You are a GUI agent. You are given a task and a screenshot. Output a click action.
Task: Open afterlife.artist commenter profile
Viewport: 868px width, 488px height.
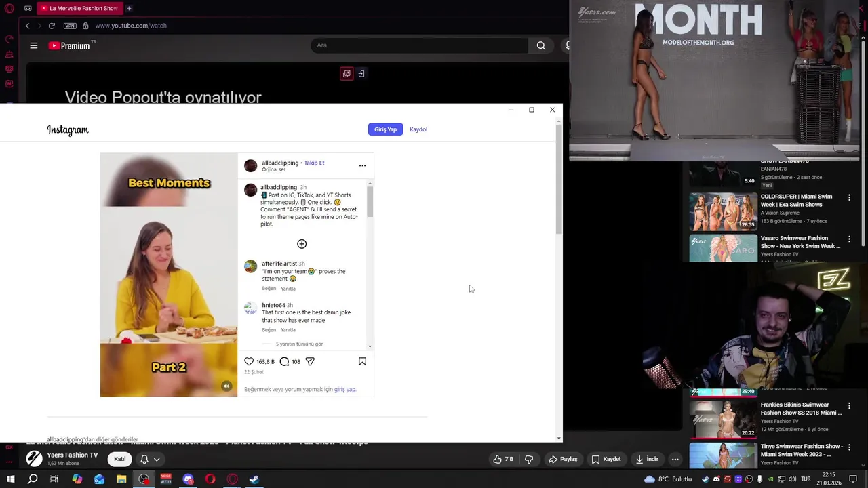click(x=279, y=264)
